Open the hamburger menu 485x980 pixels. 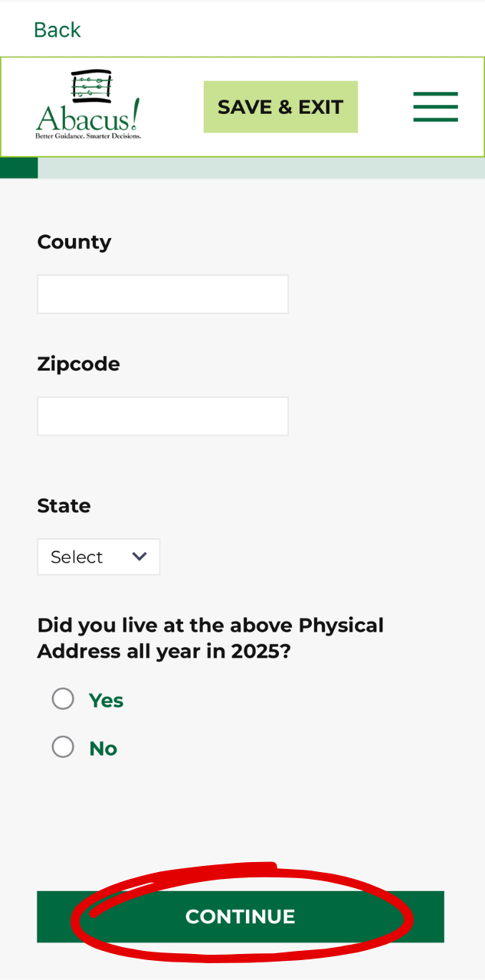click(x=435, y=107)
